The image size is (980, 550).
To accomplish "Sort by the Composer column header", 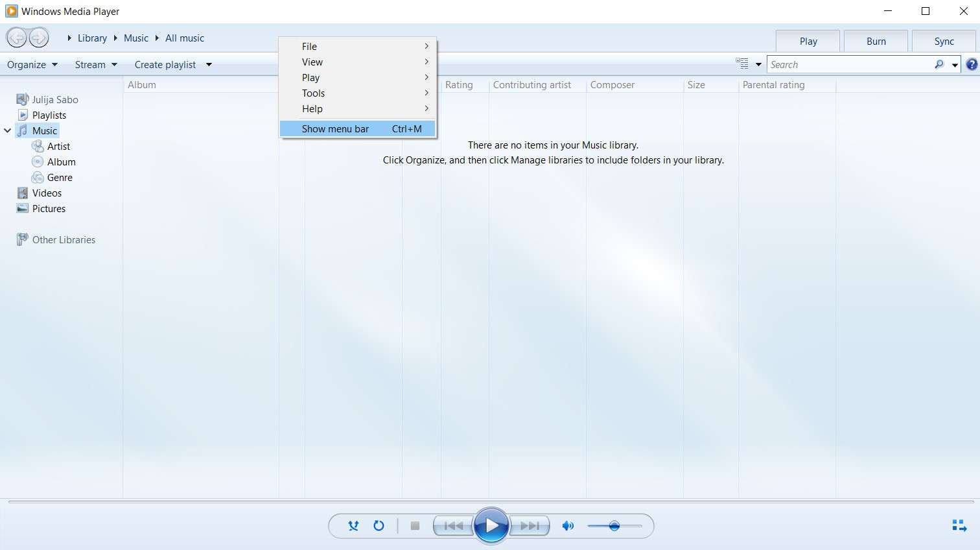I will pyautogui.click(x=635, y=85).
